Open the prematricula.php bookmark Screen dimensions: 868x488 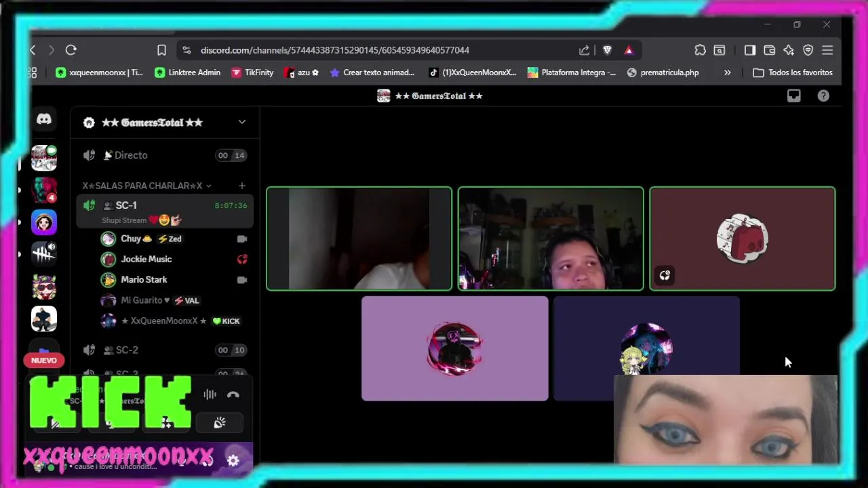pyautogui.click(x=663, y=73)
